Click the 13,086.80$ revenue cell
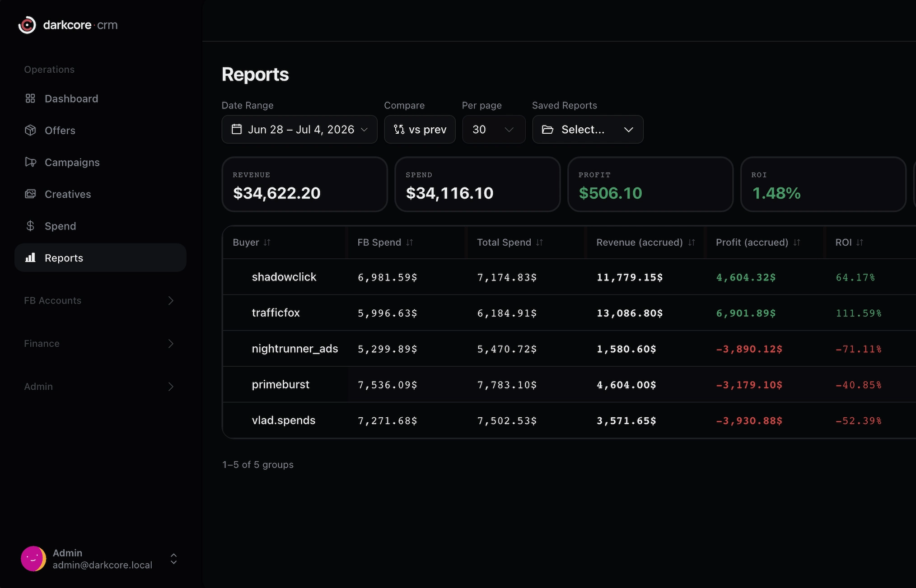 (630, 313)
